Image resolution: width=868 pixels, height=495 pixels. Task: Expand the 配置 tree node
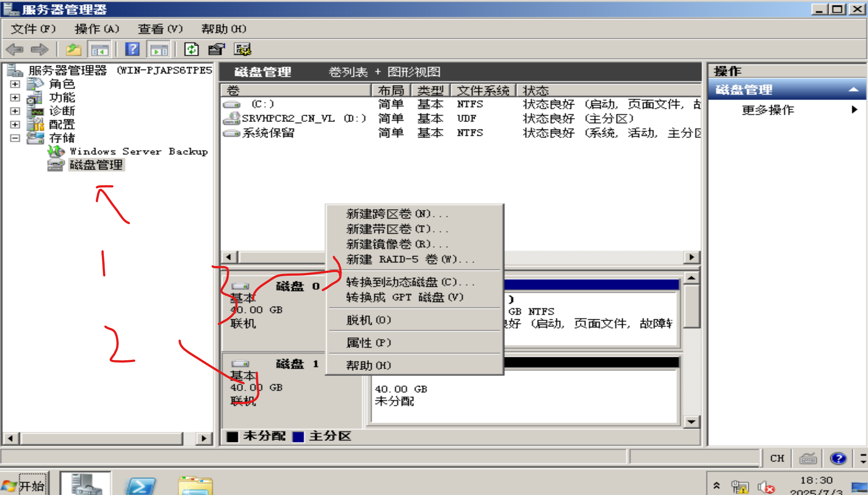pyautogui.click(x=15, y=124)
